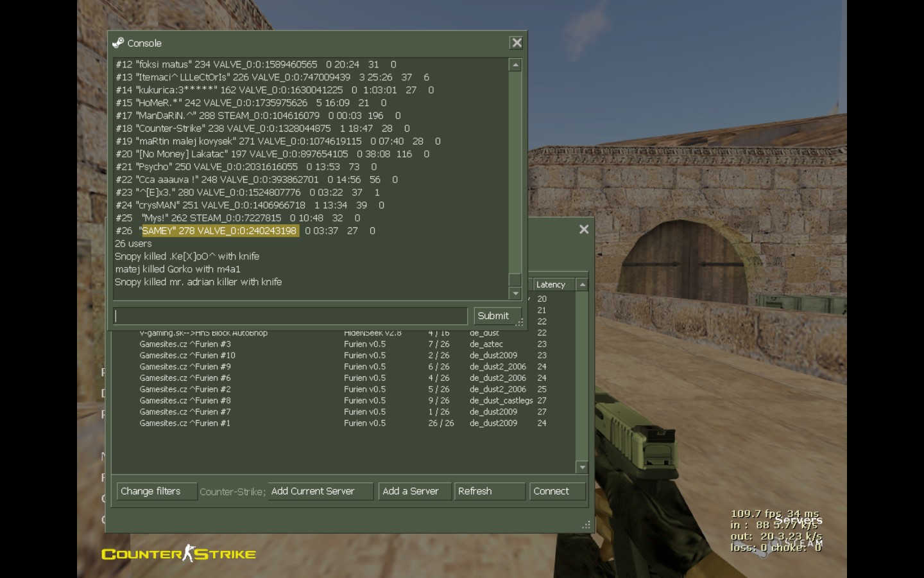Select server Gamesites.cz ^Furien #3

[185, 344]
